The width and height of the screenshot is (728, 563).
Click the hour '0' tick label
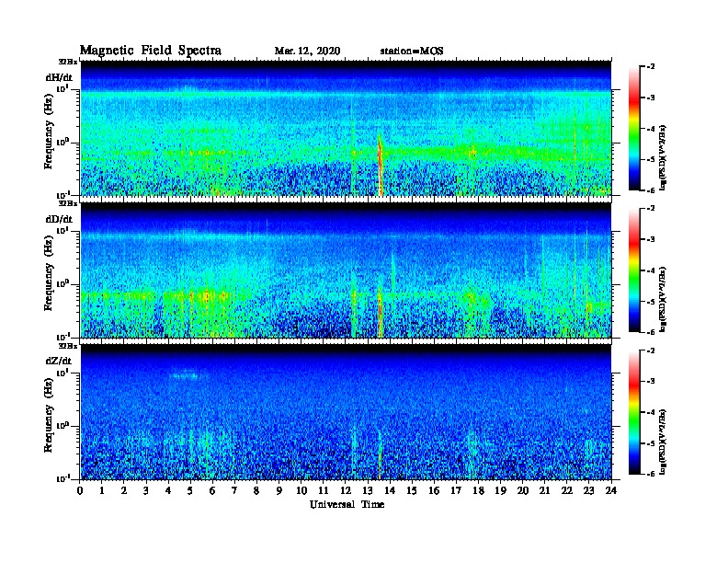pyautogui.click(x=81, y=491)
